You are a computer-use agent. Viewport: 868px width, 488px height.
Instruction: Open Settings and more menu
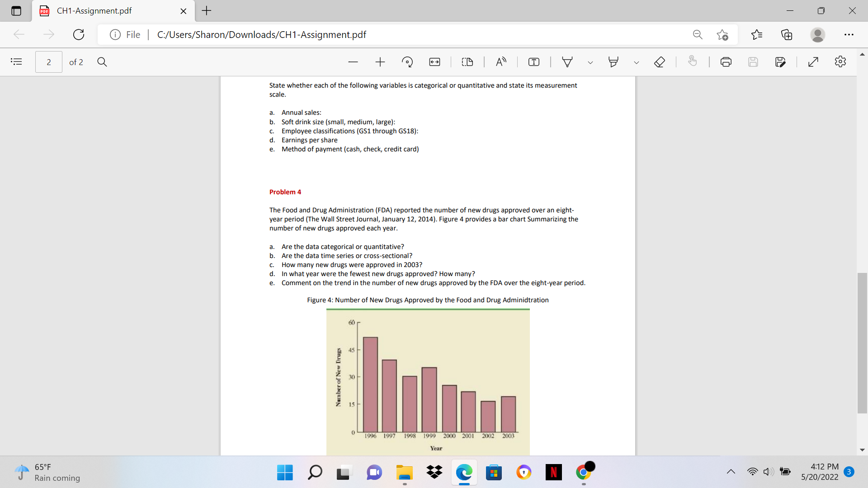click(x=849, y=35)
